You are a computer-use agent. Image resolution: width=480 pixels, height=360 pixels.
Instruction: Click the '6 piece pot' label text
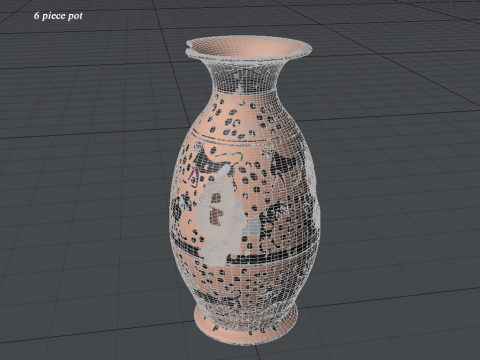coord(58,16)
